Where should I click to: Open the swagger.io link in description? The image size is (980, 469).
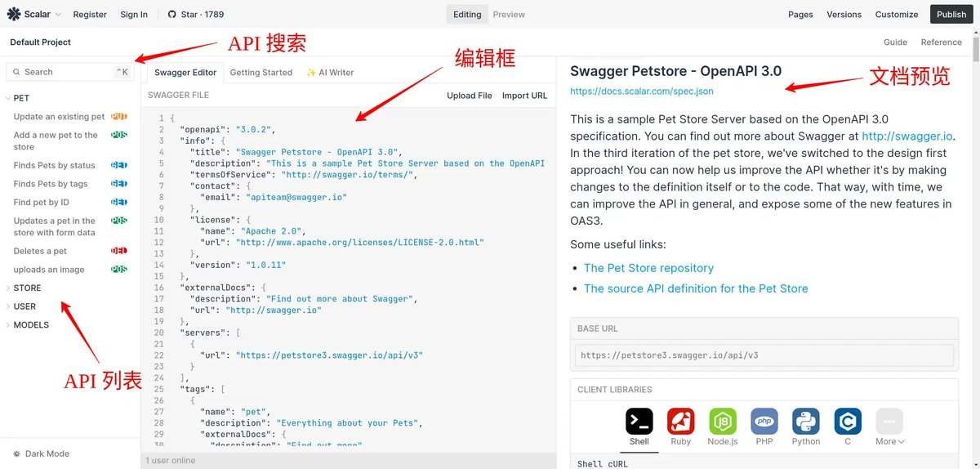pyautogui.click(x=907, y=136)
